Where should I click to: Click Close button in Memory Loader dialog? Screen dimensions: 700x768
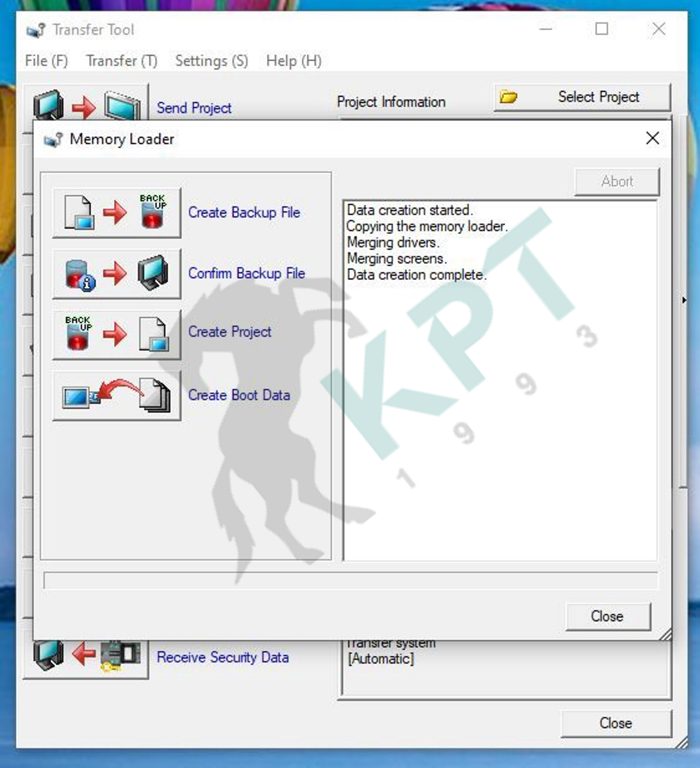click(x=608, y=616)
